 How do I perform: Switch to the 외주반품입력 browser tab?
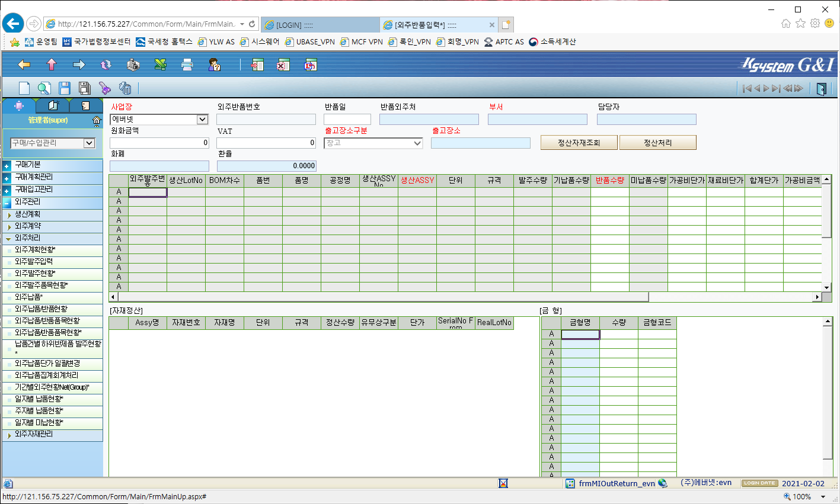pyautogui.click(x=439, y=25)
